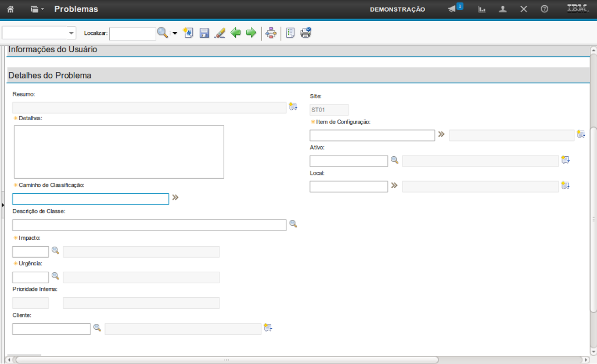Click the Impacto lookup magnifier
The image size is (597, 364).
(x=56, y=251)
